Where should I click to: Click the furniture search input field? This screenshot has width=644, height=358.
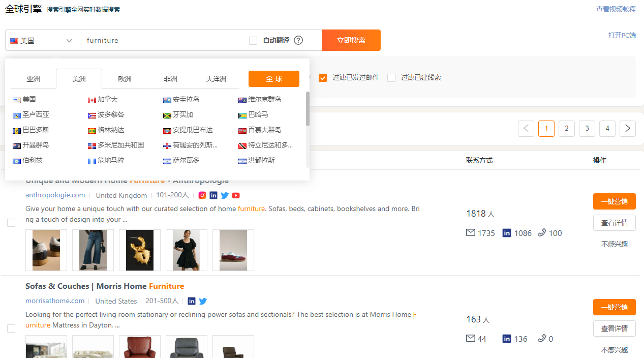pyautogui.click(x=163, y=40)
